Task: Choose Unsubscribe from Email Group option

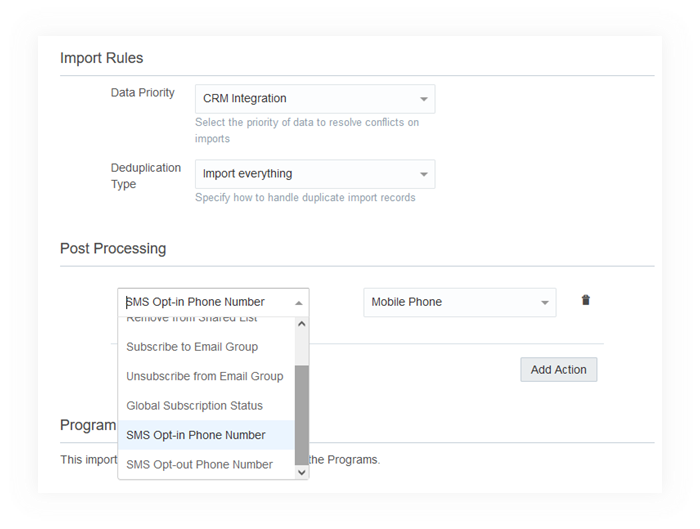Action: (x=204, y=376)
